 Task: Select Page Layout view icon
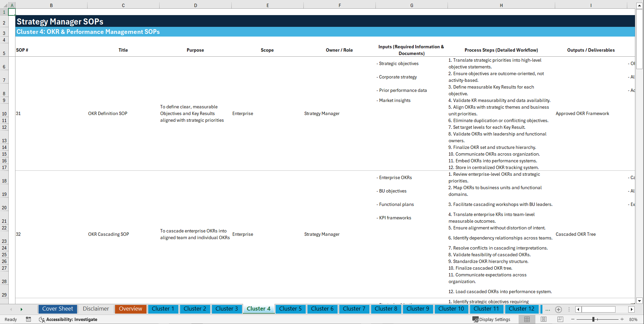(543, 319)
